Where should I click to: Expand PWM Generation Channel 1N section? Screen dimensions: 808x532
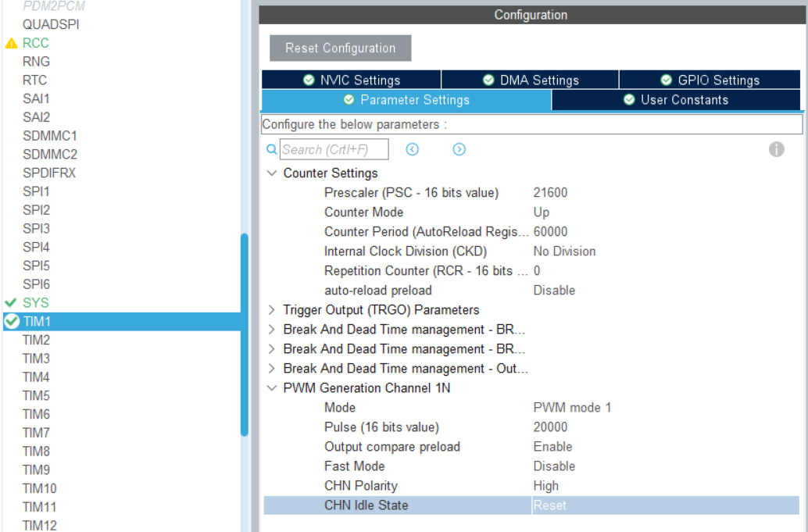[x=270, y=386]
